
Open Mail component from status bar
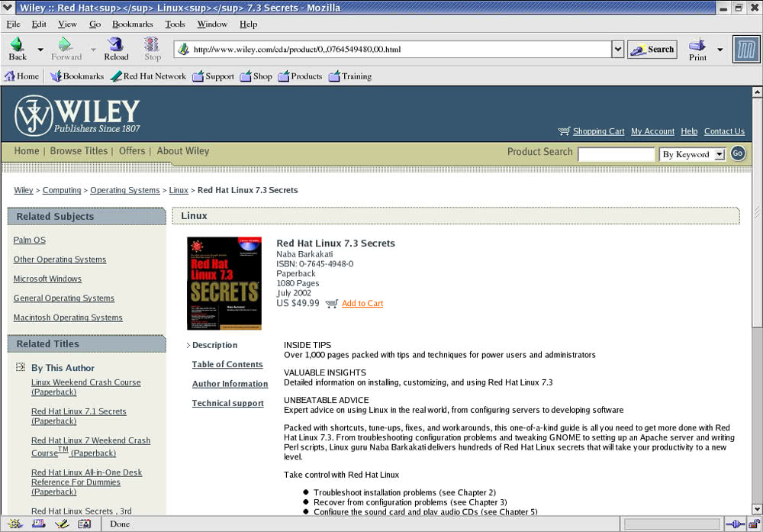(38, 524)
